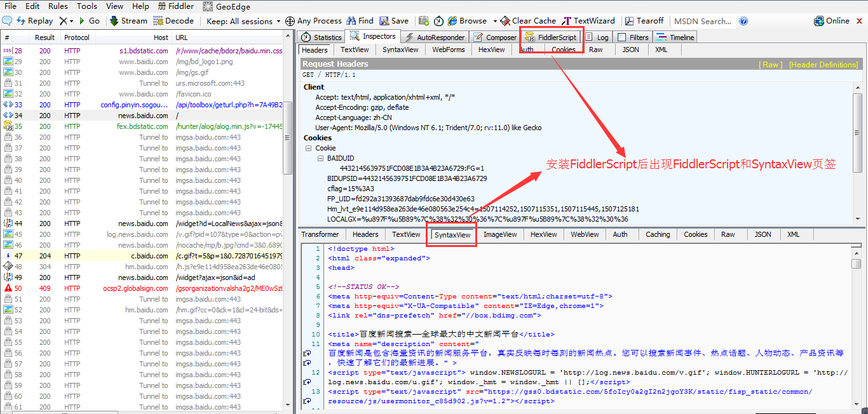Image resolution: width=868 pixels, height=414 pixels.
Task: Sort sessions by Result column
Action: (45, 37)
